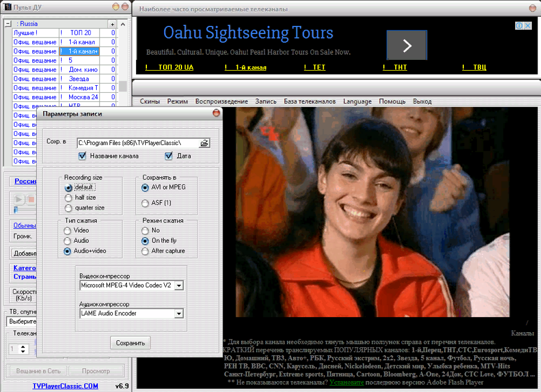Open the Помощь menu
541x392 pixels.
[392, 101]
